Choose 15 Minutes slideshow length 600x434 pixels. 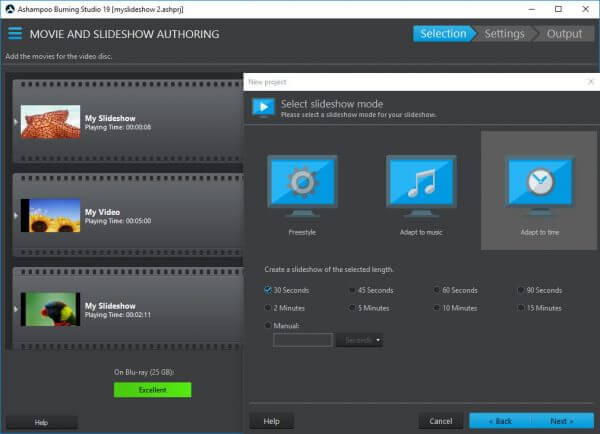(x=520, y=308)
